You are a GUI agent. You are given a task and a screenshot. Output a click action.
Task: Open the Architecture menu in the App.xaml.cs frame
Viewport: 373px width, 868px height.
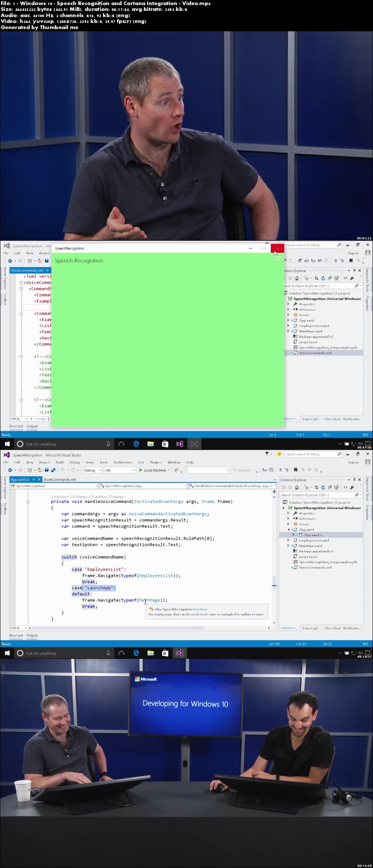[x=123, y=462]
